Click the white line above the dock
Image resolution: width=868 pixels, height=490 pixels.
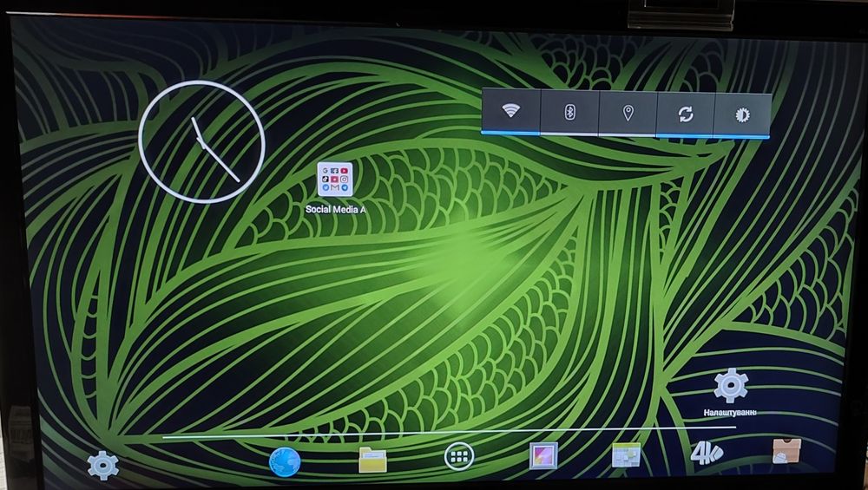[449, 433]
